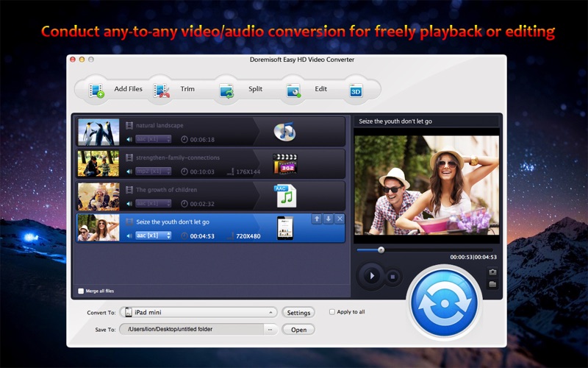Viewport: 588px width, 368px height.
Task: Stop the preview playback
Action: [392, 277]
